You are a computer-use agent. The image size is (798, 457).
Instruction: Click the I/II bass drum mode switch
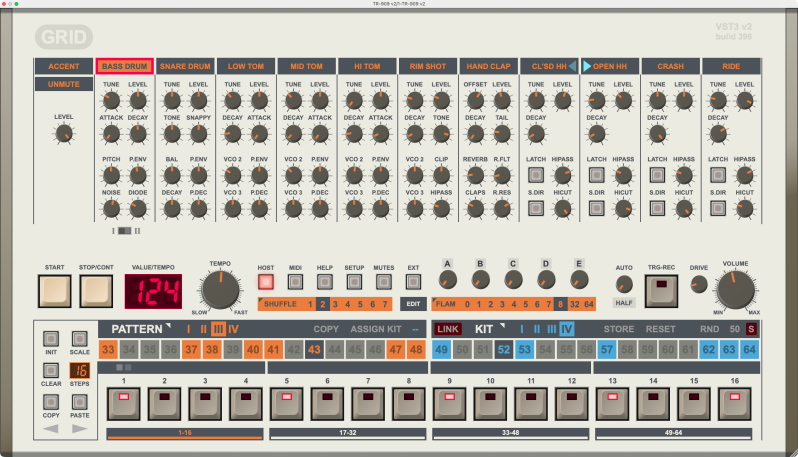[125, 231]
